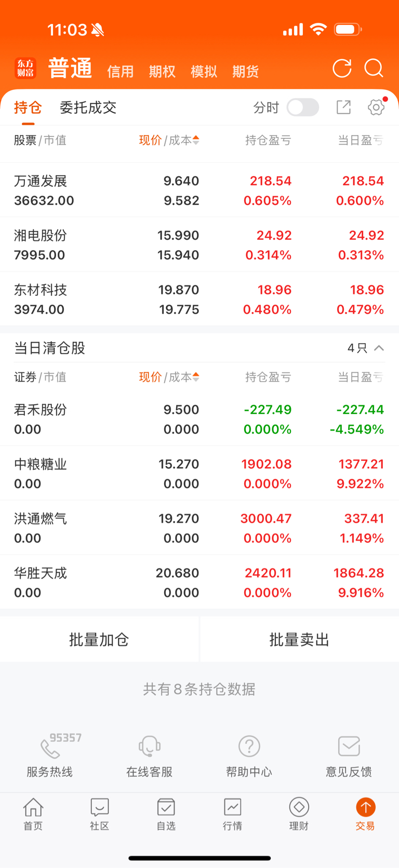
Task: Open the settings gear with red dot
Action: click(377, 107)
